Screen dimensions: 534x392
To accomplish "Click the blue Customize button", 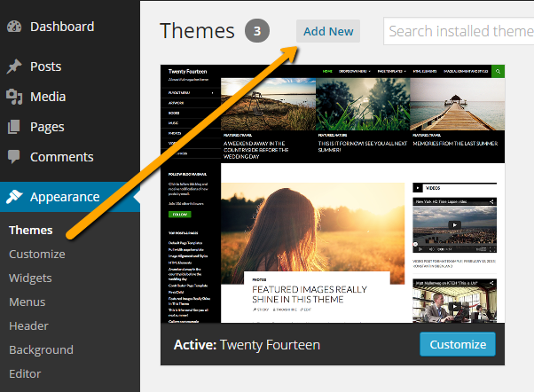I will (x=458, y=344).
